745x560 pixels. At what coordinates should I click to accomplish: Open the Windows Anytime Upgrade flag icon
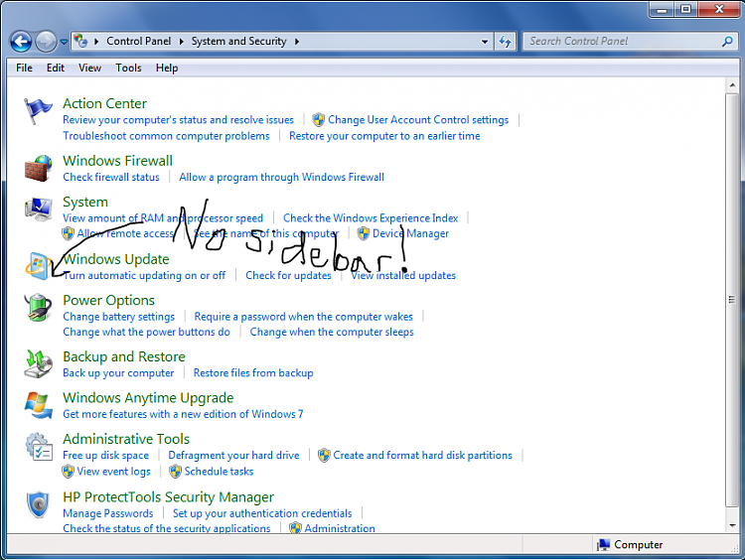coord(38,405)
